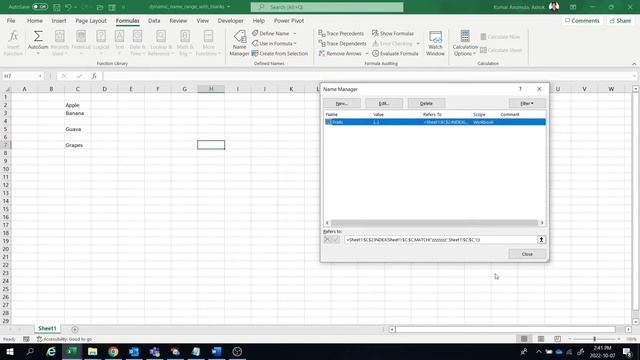Click Calculate Now

point(500,37)
